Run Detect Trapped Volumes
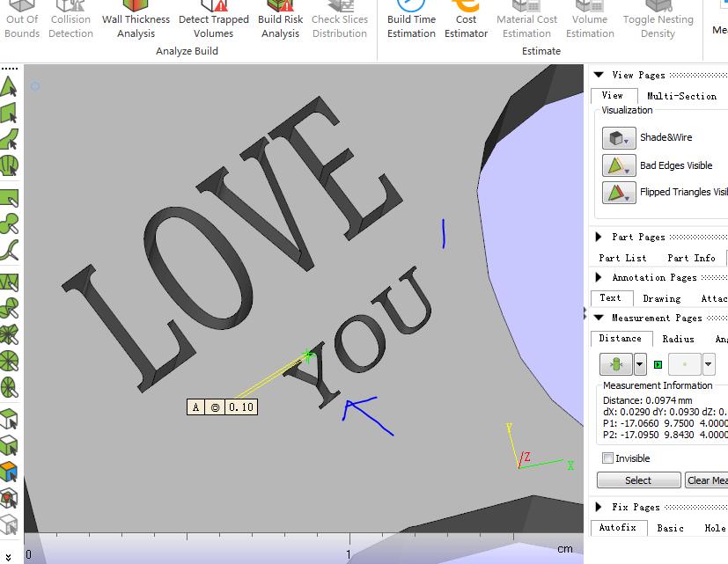 click(214, 20)
